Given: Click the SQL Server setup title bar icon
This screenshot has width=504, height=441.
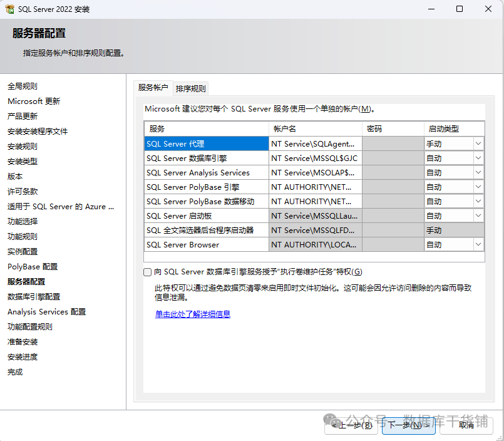Looking at the screenshot, I should point(10,9).
